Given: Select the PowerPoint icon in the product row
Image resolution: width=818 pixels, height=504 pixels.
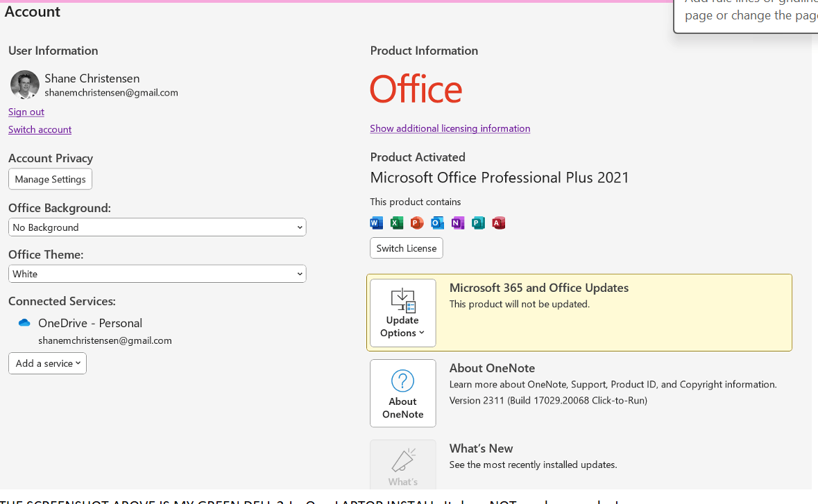Looking at the screenshot, I should 416,223.
